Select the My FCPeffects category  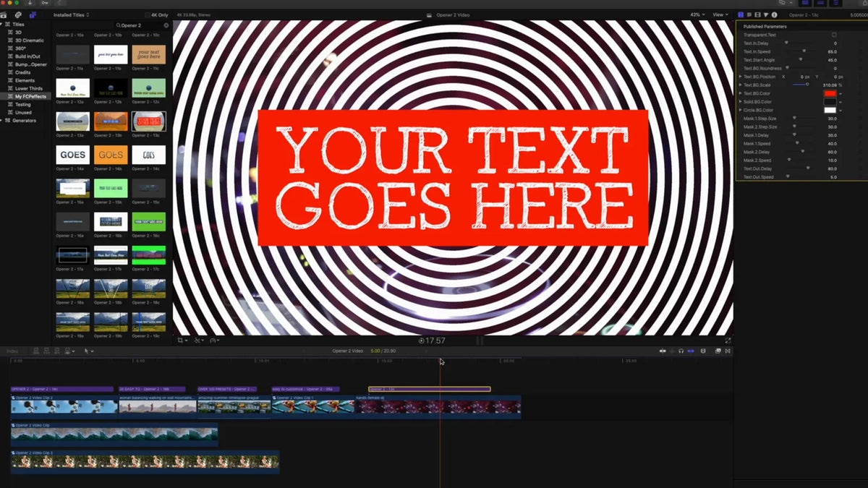pyautogui.click(x=30, y=97)
